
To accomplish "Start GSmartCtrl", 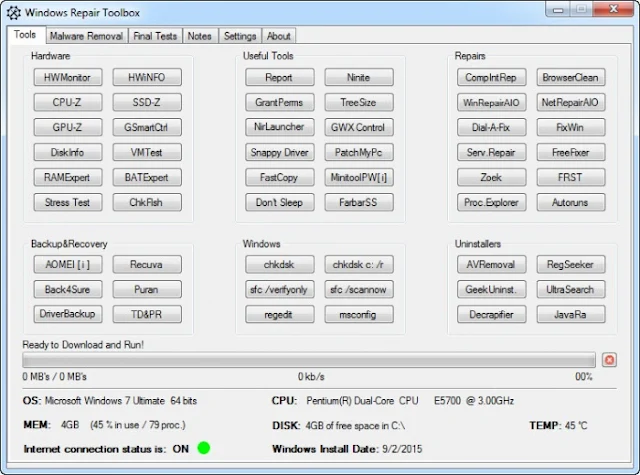I will 147,127.
